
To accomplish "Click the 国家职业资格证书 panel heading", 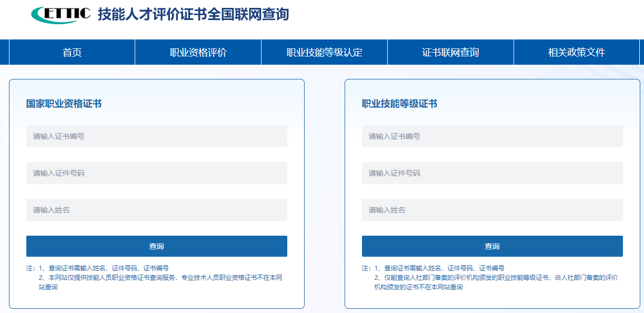I will pos(64,104).
